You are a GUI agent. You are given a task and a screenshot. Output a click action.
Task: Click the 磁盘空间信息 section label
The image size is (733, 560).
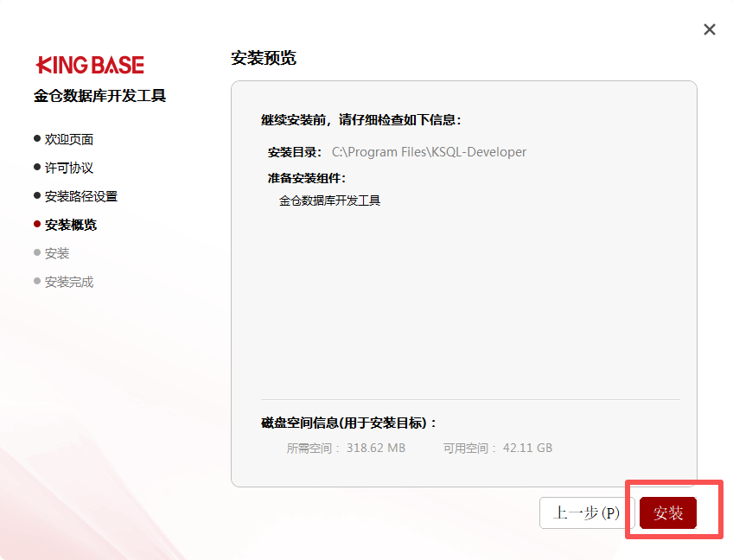[349, 423]
